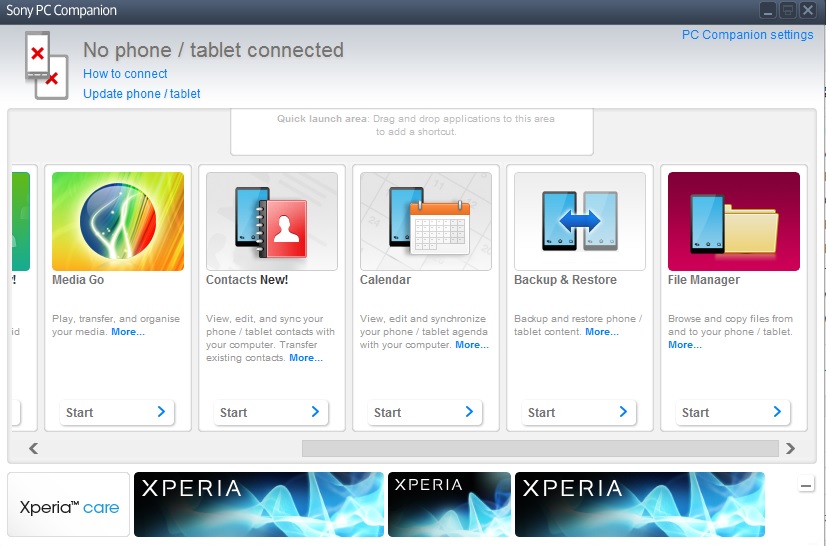This screenshot has height=546, width=826.
Task: Expand More... in File Manager description
Action: tap(685, 345)
